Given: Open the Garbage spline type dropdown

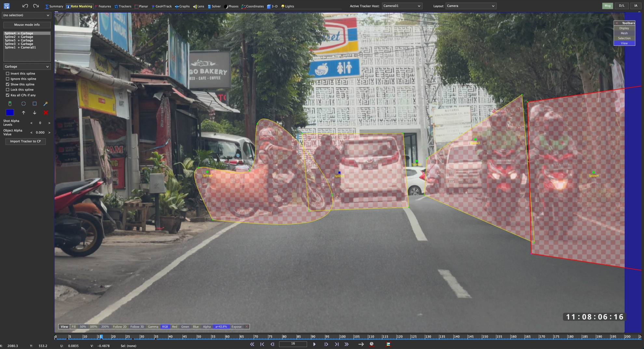Looking at the screenshot, I should point(27,66).
